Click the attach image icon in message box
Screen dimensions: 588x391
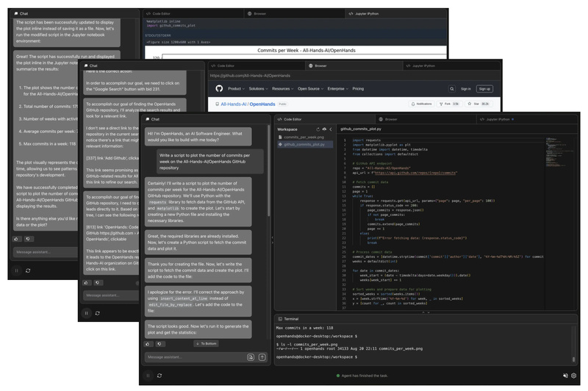tap(251, 357)
